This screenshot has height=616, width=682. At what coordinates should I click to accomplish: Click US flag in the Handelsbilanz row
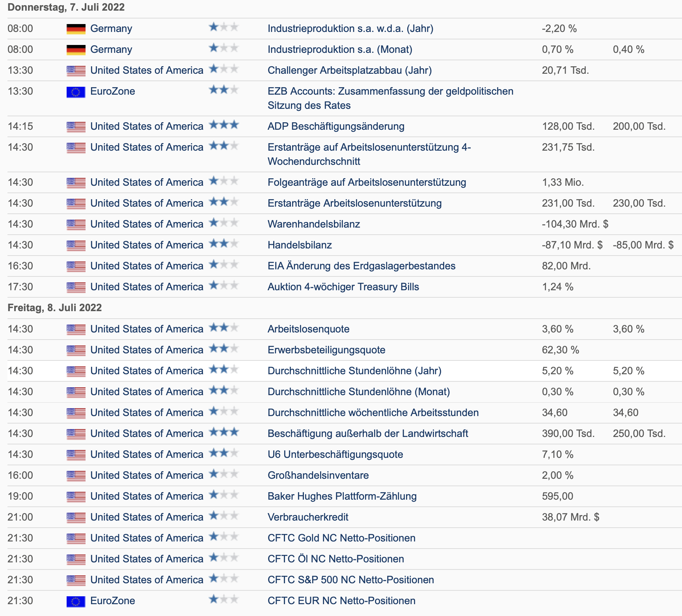pos(76,245)
